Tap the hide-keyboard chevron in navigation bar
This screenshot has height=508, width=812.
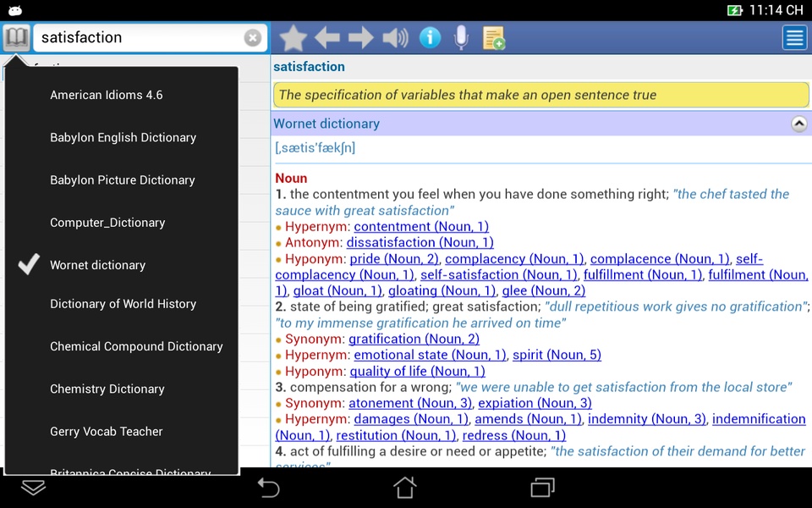(33, 488)
